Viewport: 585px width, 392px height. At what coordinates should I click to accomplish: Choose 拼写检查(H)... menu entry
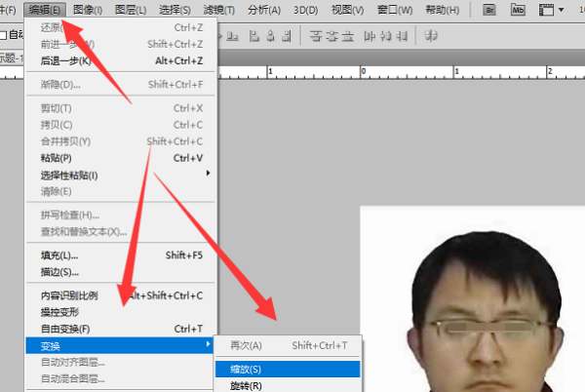coord(120,216)
